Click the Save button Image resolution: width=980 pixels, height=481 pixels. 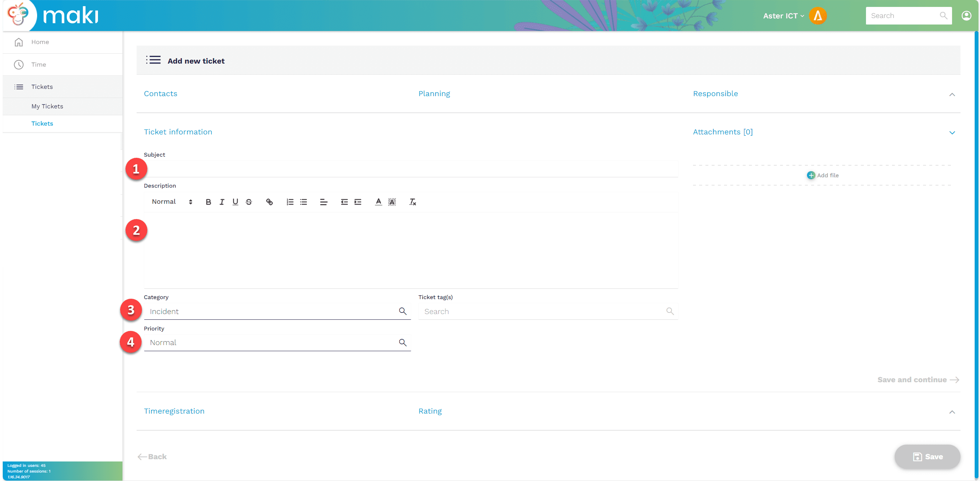927,456
